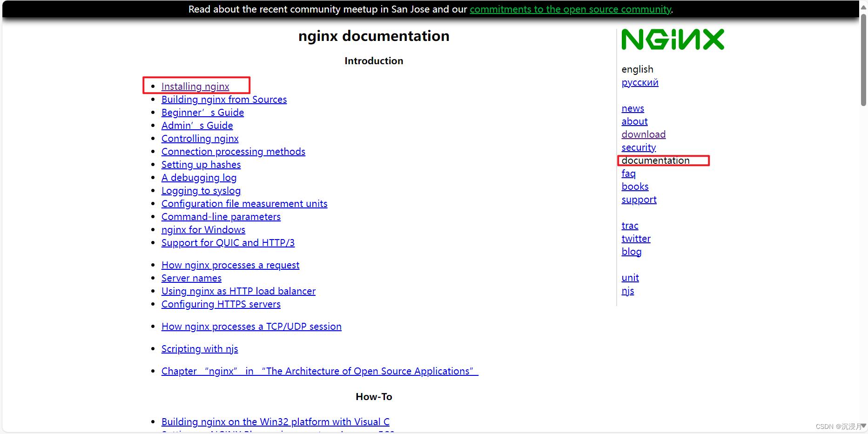Viewport: 868px width, 434px height.
Task: Open Support for QUIC and HTTP/3
Action: 228,242
